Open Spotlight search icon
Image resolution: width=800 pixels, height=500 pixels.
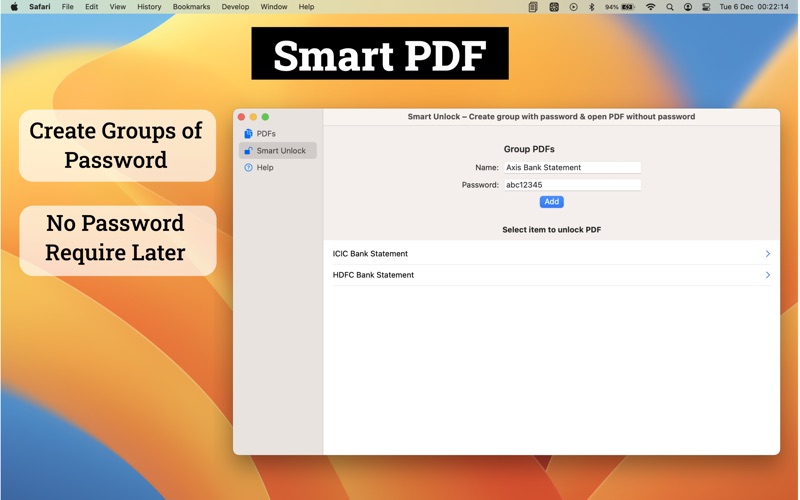670,7
